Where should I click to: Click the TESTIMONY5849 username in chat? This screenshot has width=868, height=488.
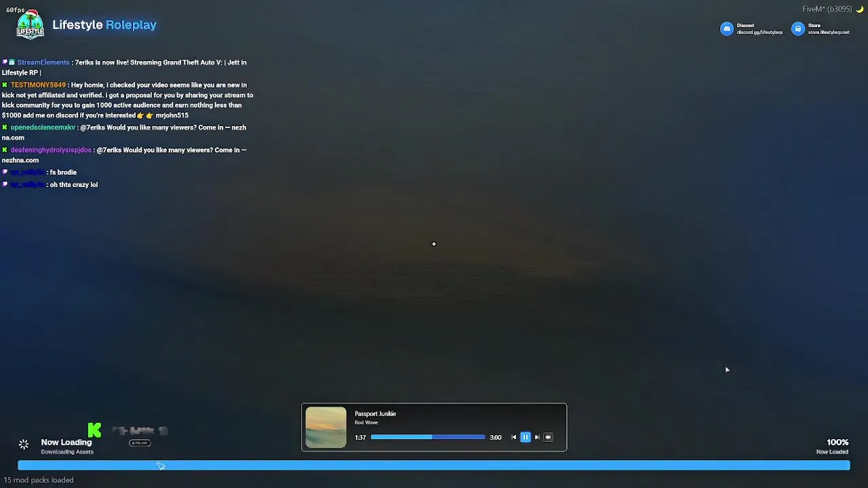click(x=38, y=85)
